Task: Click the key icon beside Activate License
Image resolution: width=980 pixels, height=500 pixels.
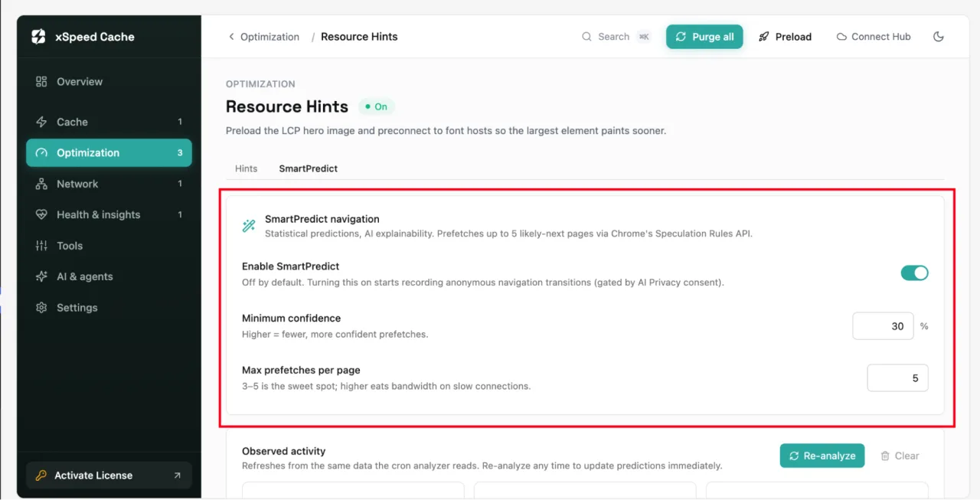Action: pos(41,475)
